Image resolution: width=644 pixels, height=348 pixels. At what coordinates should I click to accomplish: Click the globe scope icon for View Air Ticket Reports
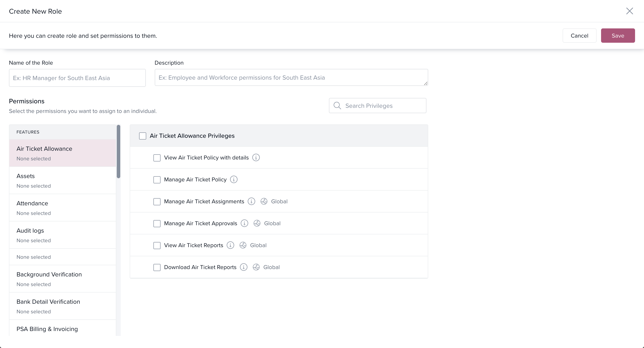click(243, 245)
